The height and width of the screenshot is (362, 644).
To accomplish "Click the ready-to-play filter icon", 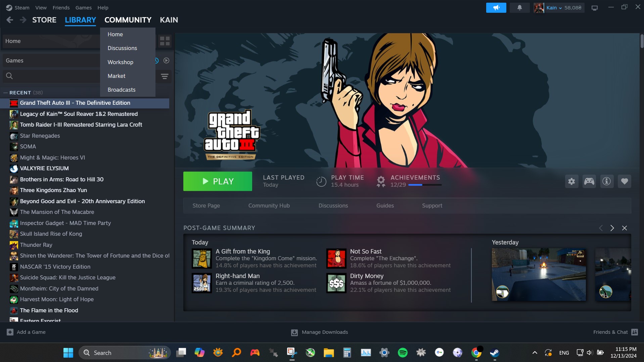I will 166,60.
